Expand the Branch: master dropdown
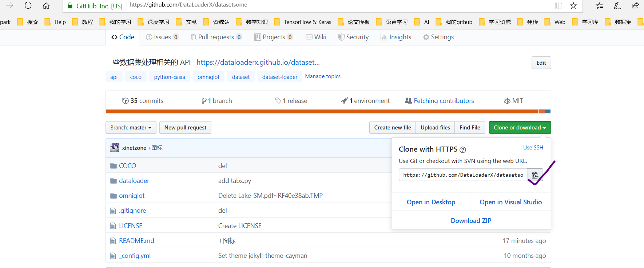The height and width of the screenshot is (268, 644). point(131,128)
